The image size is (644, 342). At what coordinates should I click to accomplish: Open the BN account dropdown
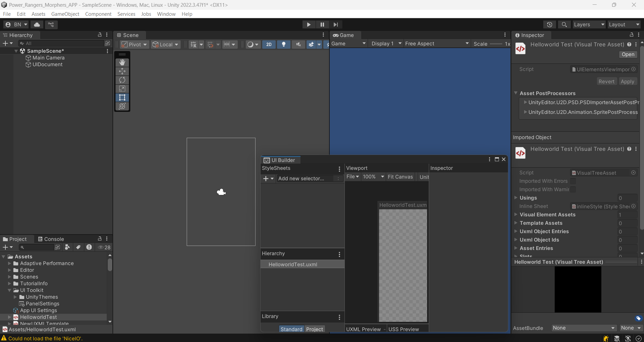coord(16,25)
